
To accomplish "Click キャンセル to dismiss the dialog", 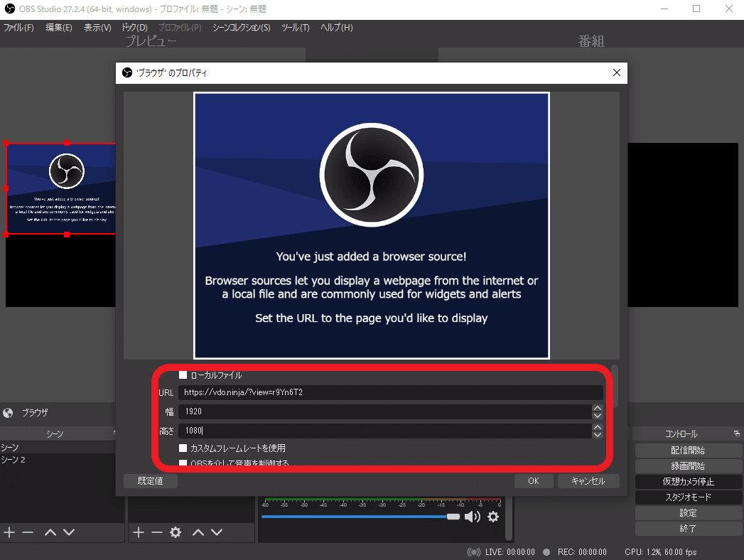I will 588,480.
